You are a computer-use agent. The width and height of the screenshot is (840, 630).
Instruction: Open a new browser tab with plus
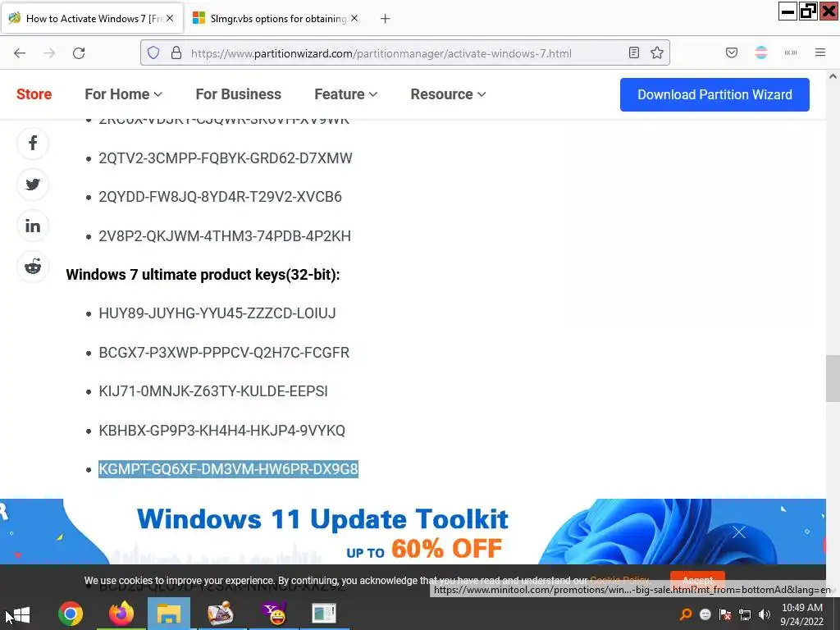click(386, 19)
